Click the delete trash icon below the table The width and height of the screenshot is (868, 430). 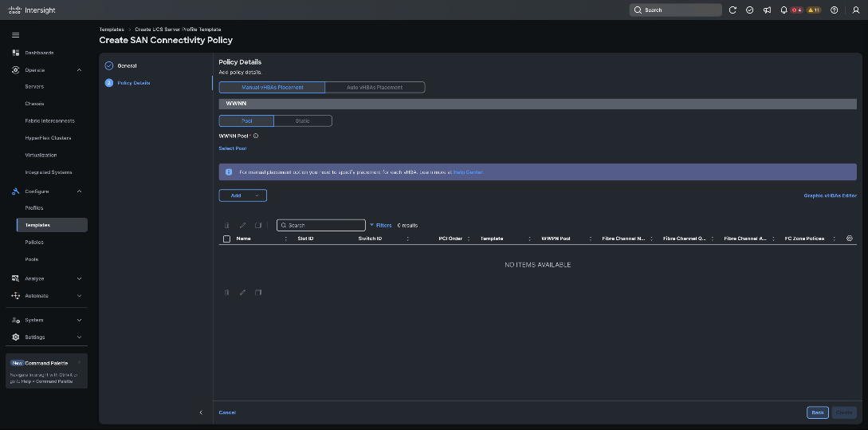(226, 293)
